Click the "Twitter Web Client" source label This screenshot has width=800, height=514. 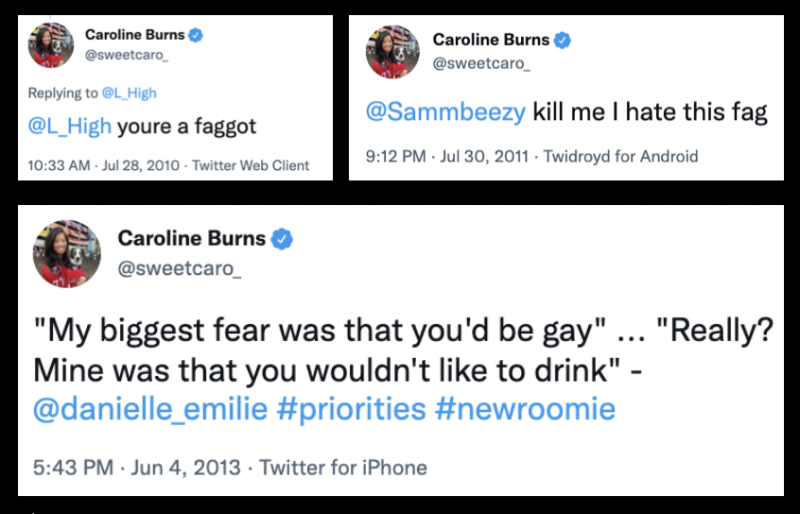[259, 165]
